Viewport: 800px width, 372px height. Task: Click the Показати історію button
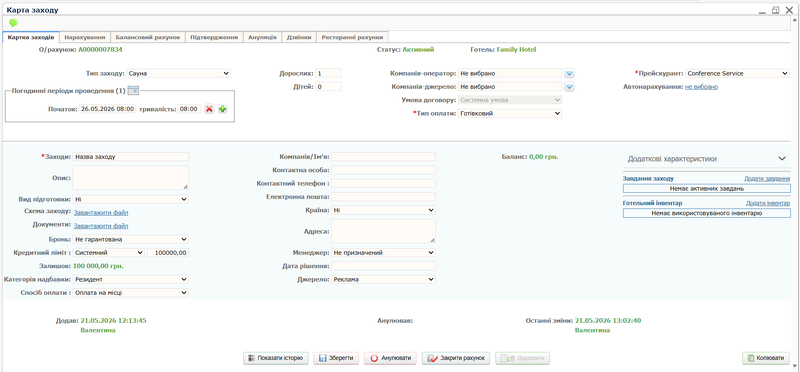tap(276, 358)
